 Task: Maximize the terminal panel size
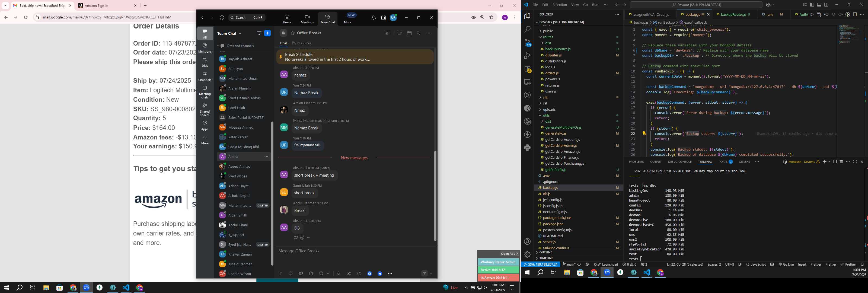pyautogui.click(x=855, y=162)
